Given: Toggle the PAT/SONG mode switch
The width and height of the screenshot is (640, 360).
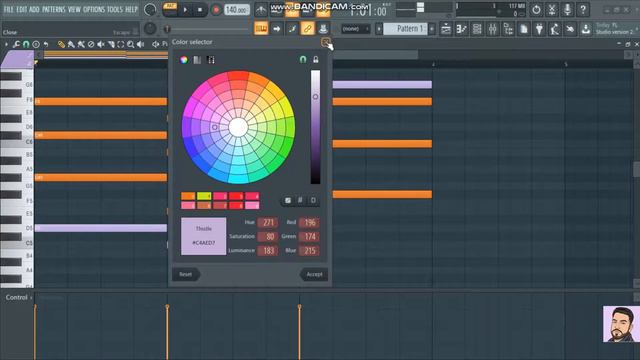Looking at the screenshot, I should pyautogui.click(x=170, y=9).
